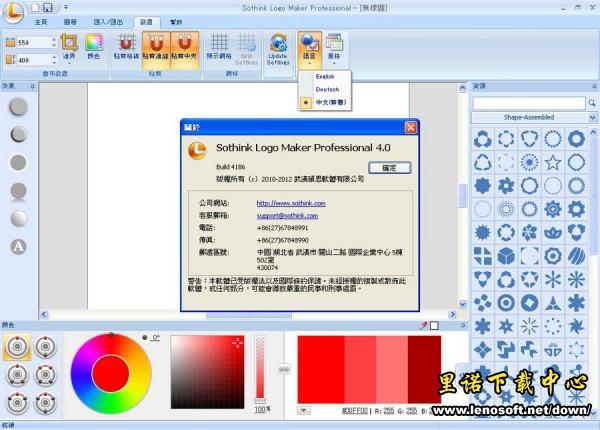Click the resource search text field
600x430 pixels.
tap(529, 103)
